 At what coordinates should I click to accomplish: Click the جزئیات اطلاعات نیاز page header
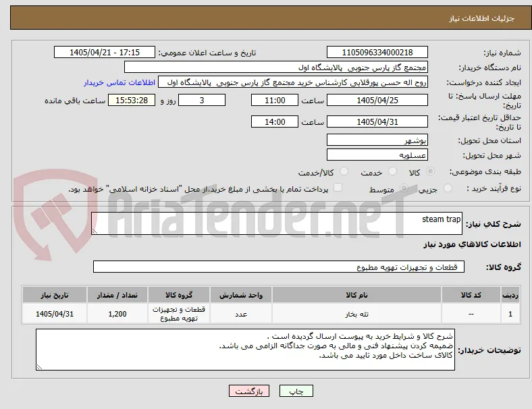482,18
